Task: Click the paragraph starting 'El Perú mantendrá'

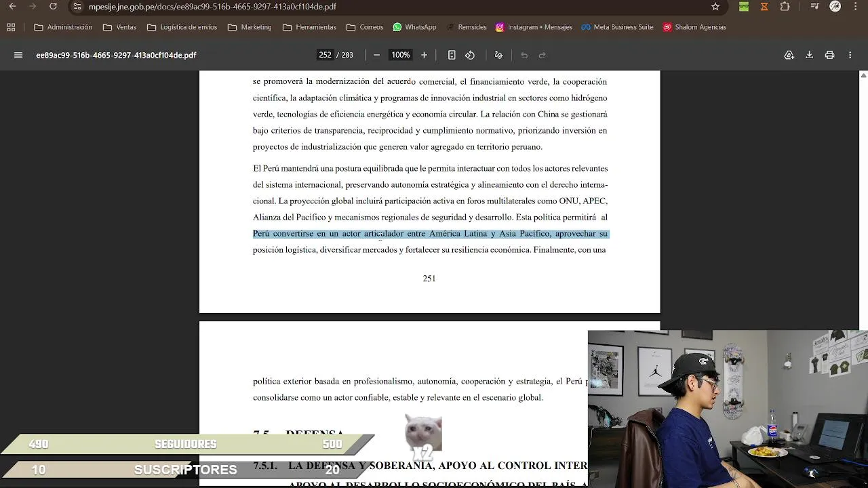Action: click(430, 209)
